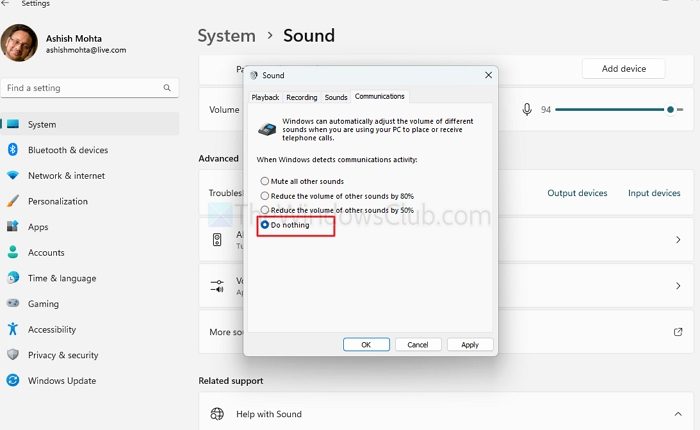This screenshot has height=430, width=700.
Task: Expand the All sound devices row chevron
Action: click(678, 240)
